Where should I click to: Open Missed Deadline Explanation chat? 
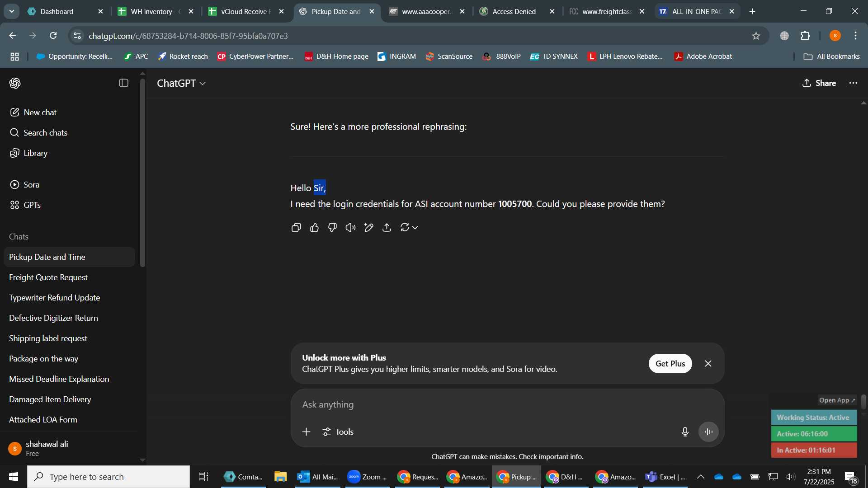tap(69, 379)
